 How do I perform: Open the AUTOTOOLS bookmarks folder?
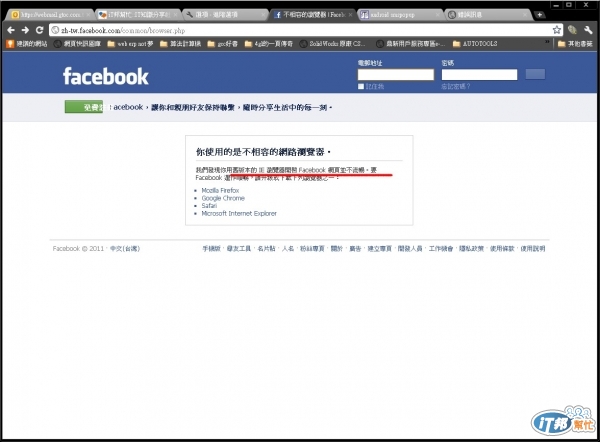[475, 44]
